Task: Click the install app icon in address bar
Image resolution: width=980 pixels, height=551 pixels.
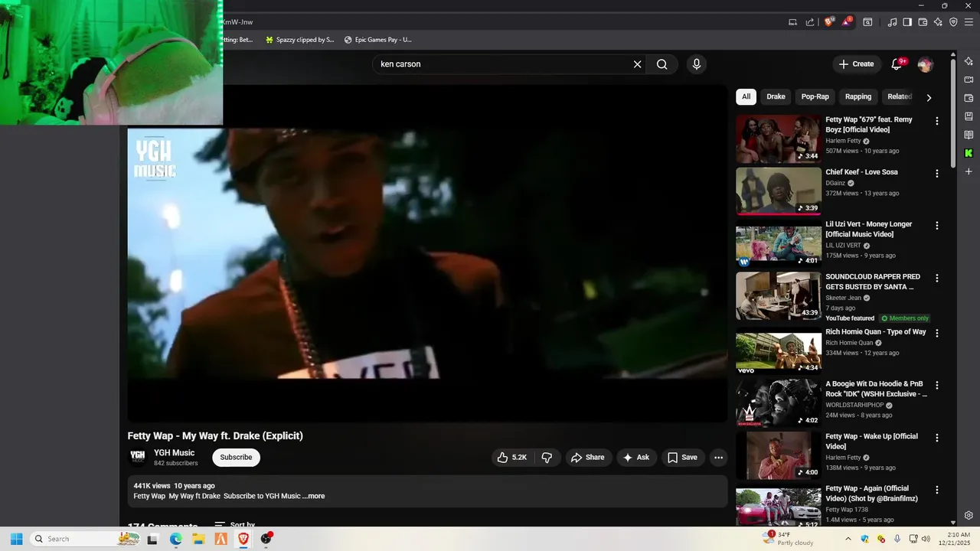Action: coord(793,22)
